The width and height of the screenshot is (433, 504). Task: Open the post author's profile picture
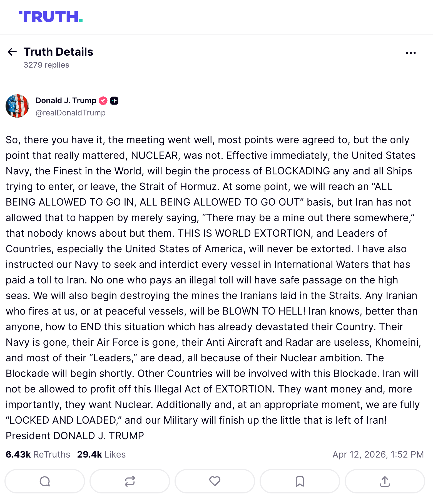[x=17, y=106]
